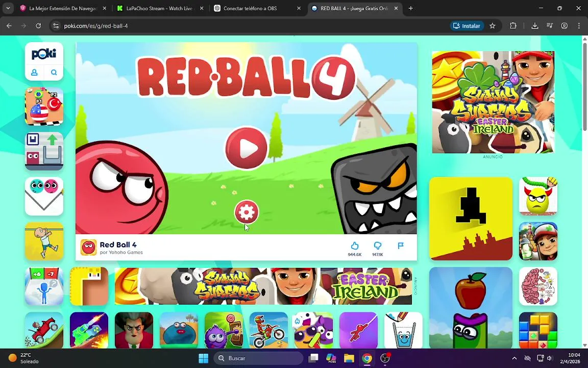The image size is (588, 368).
Task: Open the yellow pixel block game thumbnail
Action: (89, 286)
